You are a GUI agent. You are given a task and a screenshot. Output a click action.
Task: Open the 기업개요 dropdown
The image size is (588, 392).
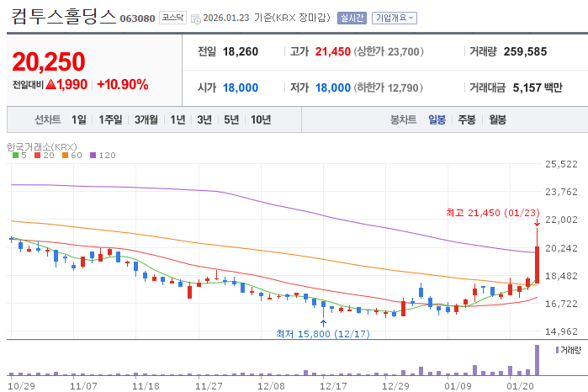395,18
